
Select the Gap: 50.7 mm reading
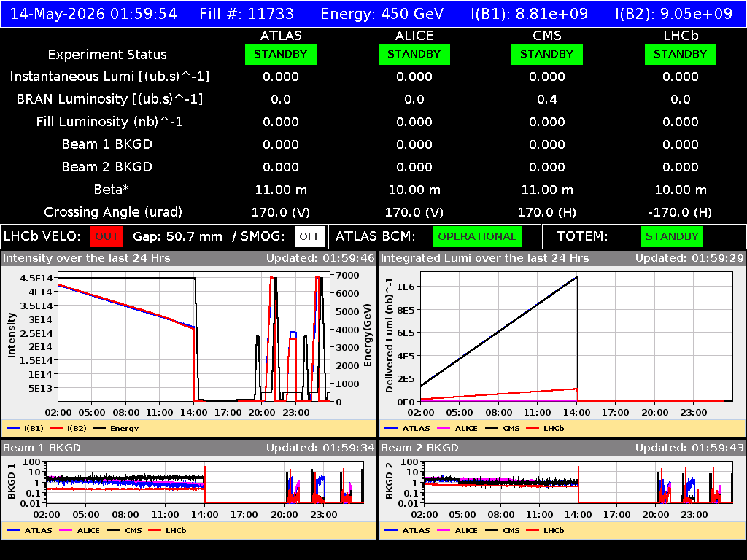[x=177, y=236]
